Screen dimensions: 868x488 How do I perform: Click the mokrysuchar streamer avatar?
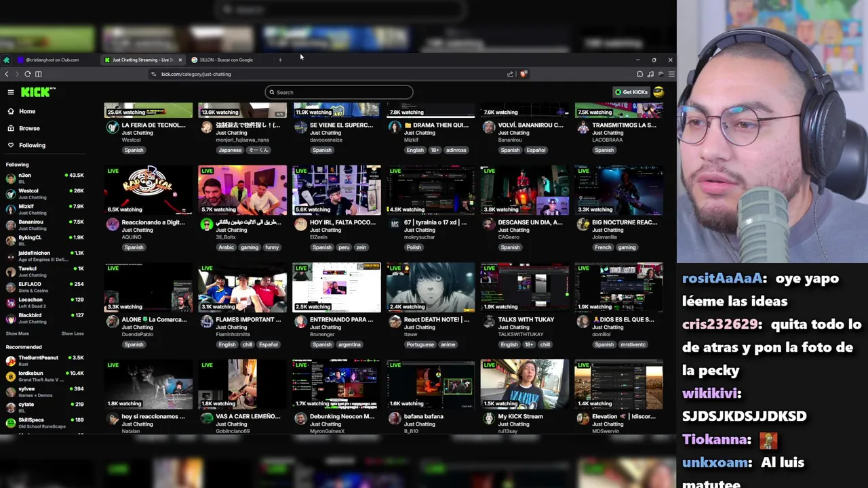pyautogui.click(x=395, y=224)
